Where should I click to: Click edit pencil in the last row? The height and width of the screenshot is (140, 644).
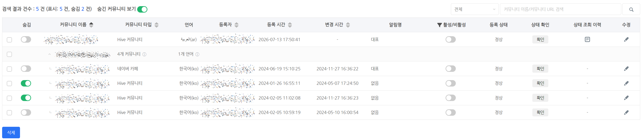point(626,112)
